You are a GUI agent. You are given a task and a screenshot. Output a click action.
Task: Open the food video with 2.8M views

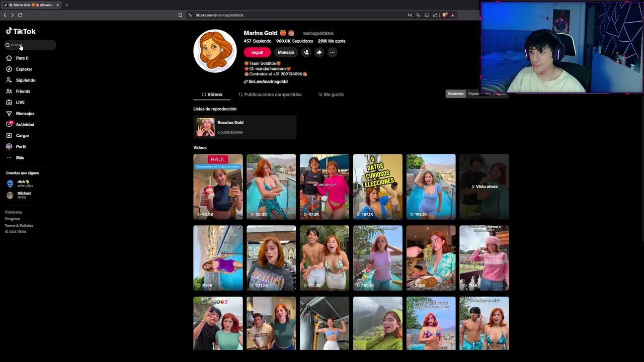coord(431,258)
